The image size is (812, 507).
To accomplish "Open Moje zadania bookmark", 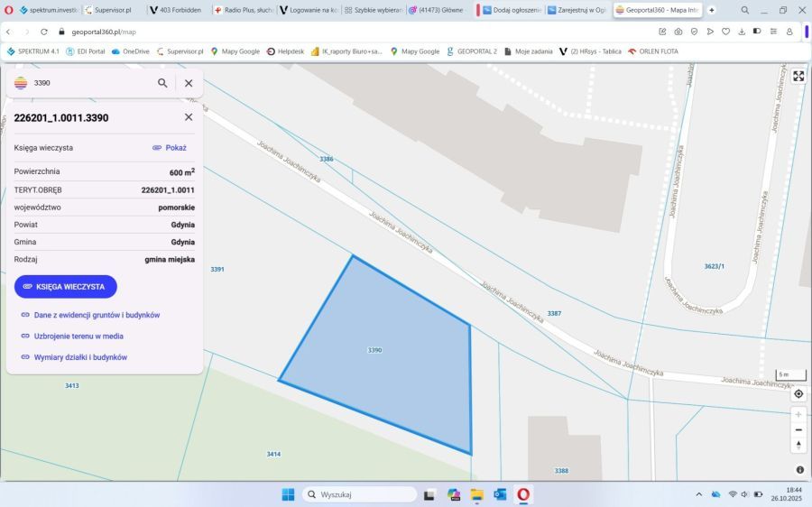I will [528, 51].
